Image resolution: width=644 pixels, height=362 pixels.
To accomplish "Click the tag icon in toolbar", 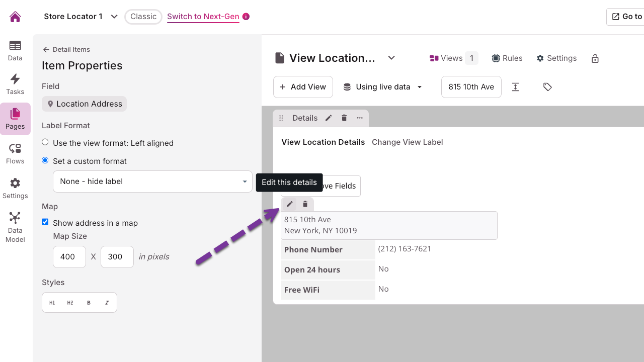I will tap(547, 87).
